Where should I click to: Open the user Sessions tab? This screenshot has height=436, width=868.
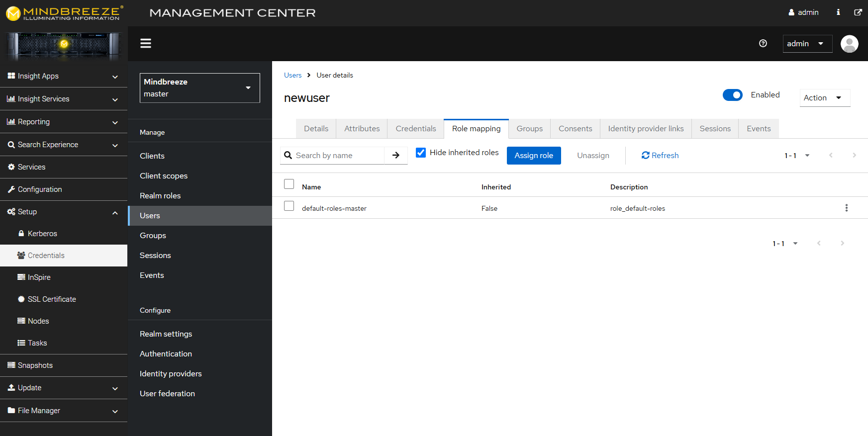click(x=715, y=129)
